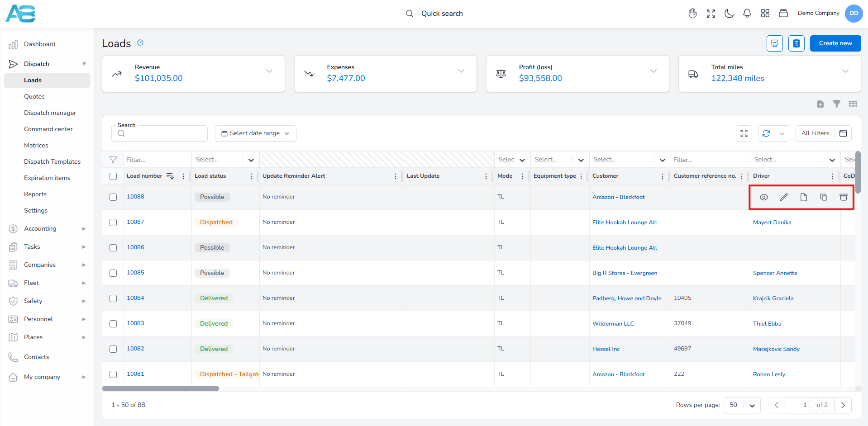
Task: Go to Quotes in the sidebar
Action: tap(34, 97)
